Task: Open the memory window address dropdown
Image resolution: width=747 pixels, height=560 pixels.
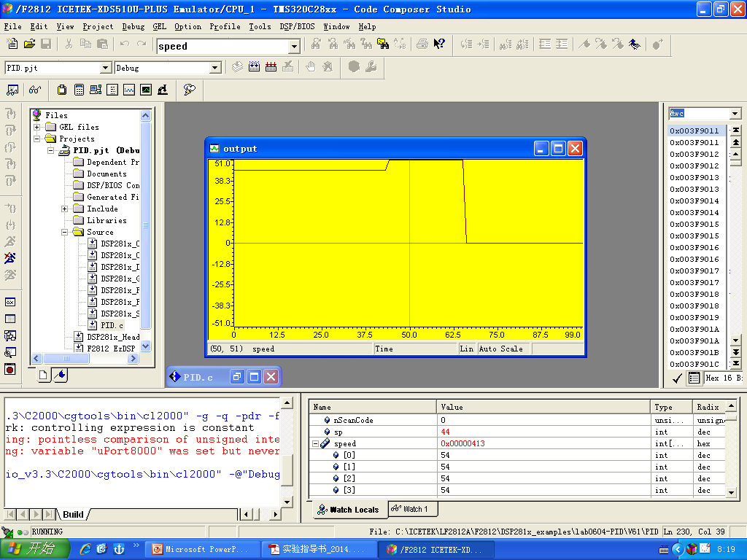Action: (735, 113)
